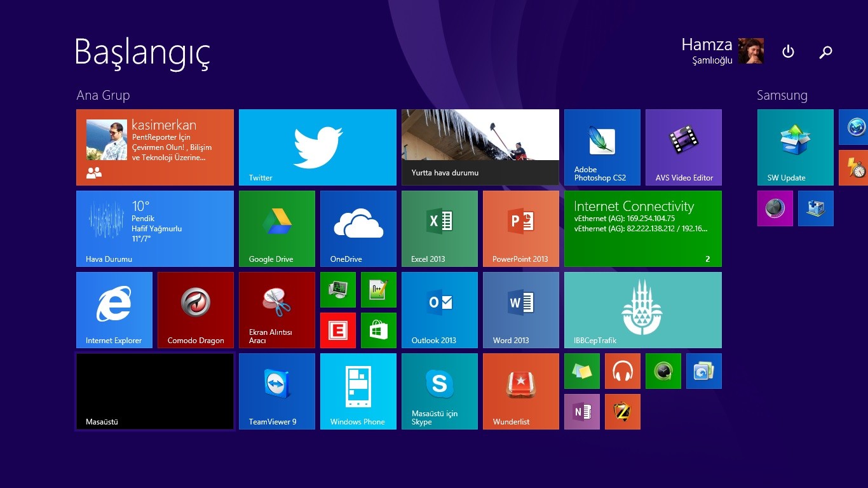The height and width of the screenshot is (488, 868).
Task: Open the Z shield small tile
Action: click(623, 412)
